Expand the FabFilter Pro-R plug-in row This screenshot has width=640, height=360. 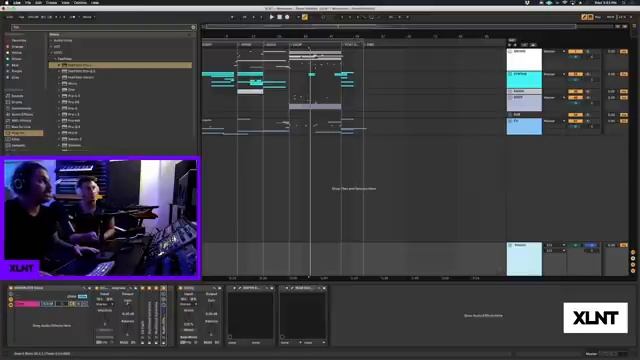[x=59, y=133]
